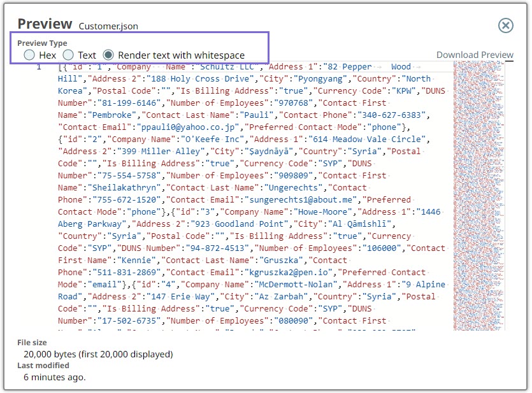
Task: Choose Render text with whitespace option
Action: pyautogui.click(x=108, y=55)
